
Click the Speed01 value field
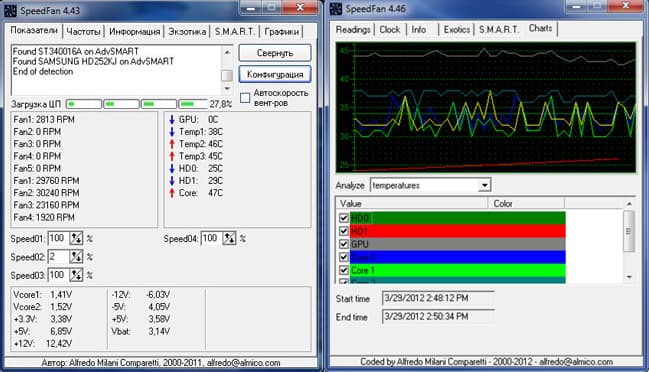(x=59, y=239)
